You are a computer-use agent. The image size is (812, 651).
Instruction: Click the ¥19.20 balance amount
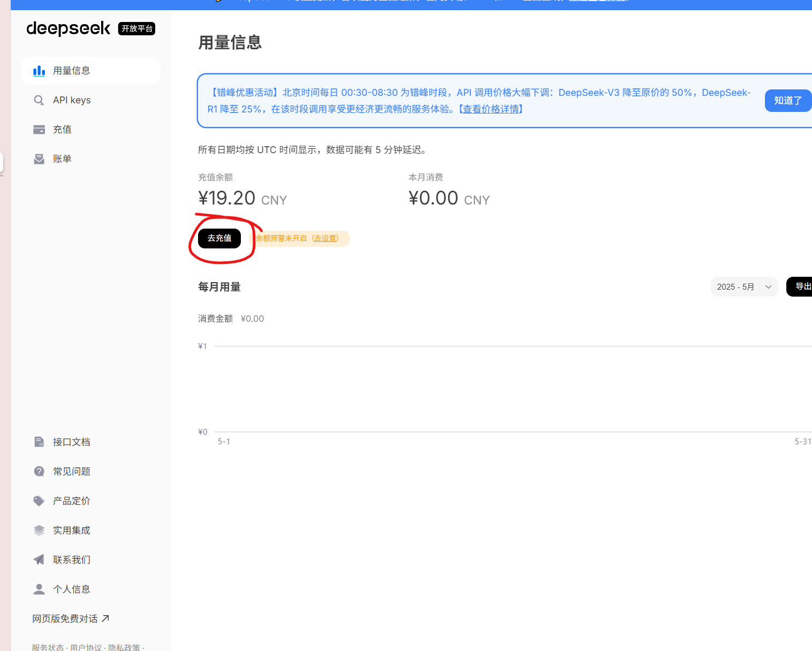(x=226, y=198)
